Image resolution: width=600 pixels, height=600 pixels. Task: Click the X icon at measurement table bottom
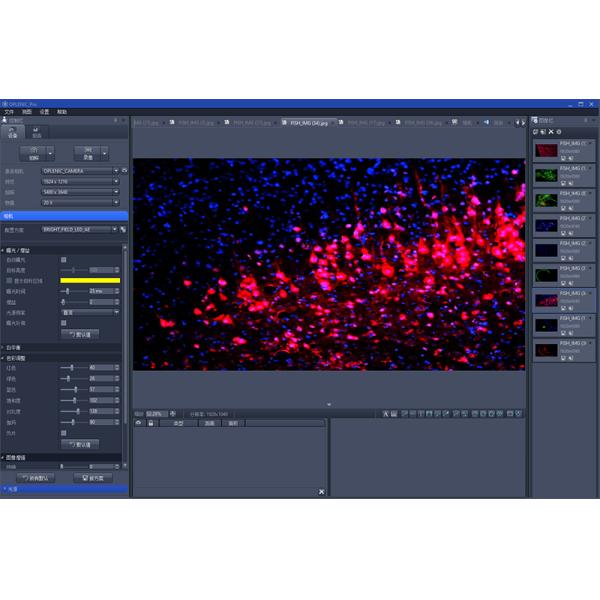[x=321, y=492]
